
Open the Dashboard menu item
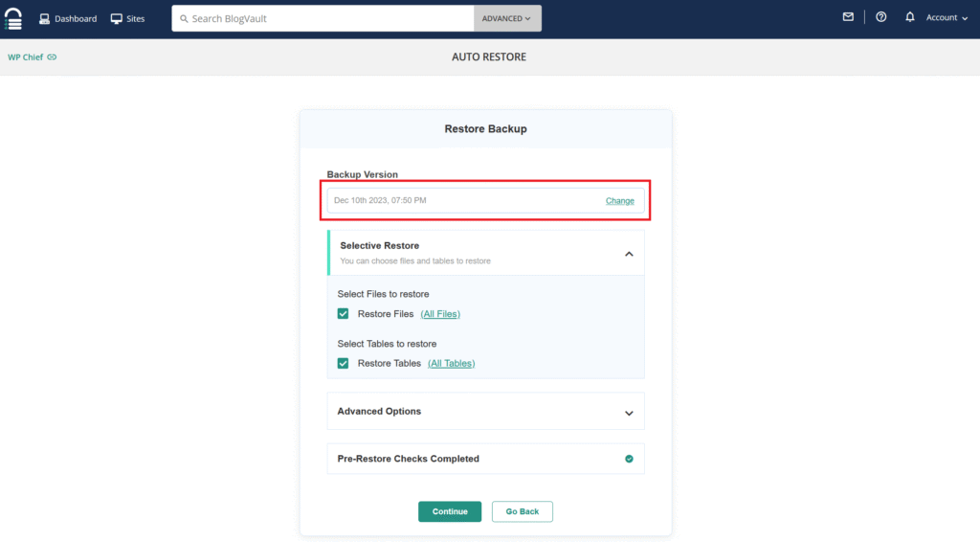(68, 19)
